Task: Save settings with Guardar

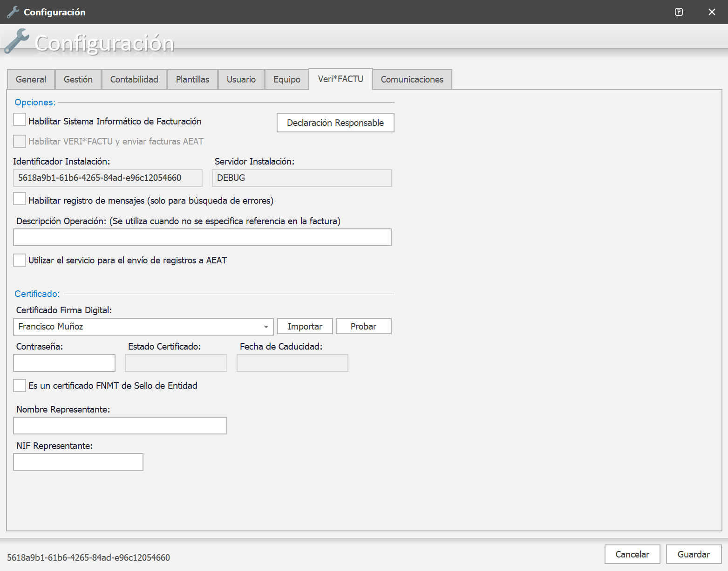Action: coord(694,554)
